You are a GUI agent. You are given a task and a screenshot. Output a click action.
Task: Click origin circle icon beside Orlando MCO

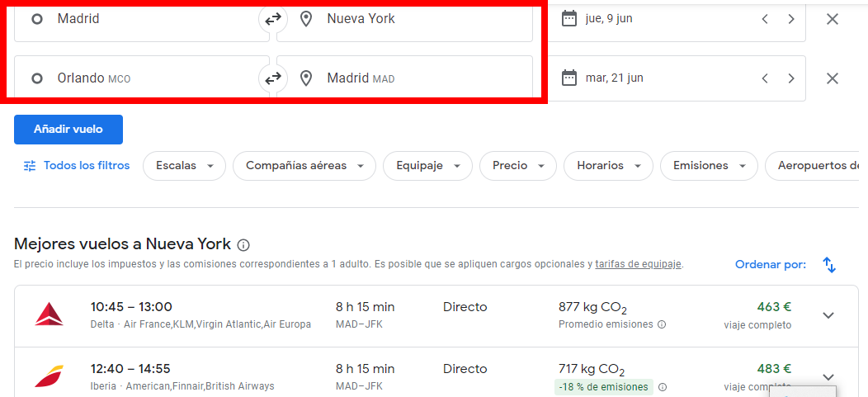coord(37,78)
